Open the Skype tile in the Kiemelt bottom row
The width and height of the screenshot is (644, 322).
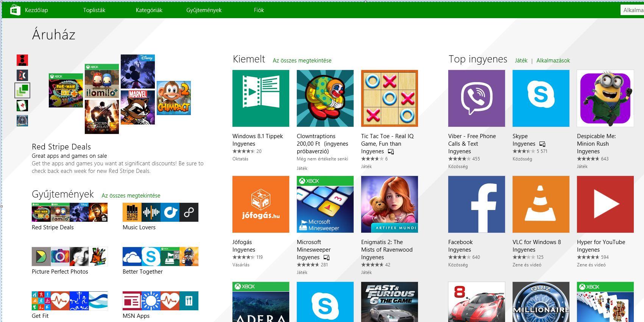point(325,302)
